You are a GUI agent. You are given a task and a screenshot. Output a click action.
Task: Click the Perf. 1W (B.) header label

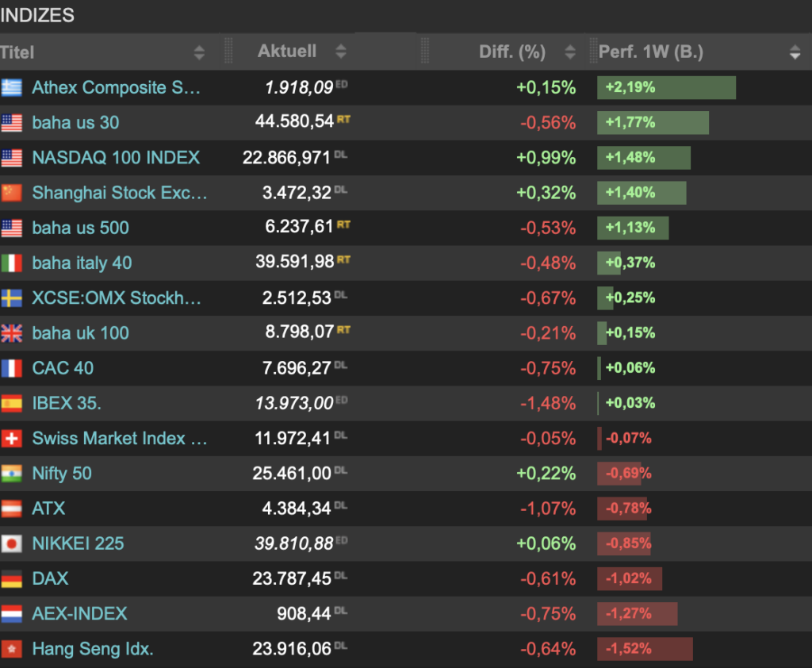click(651, 52)
